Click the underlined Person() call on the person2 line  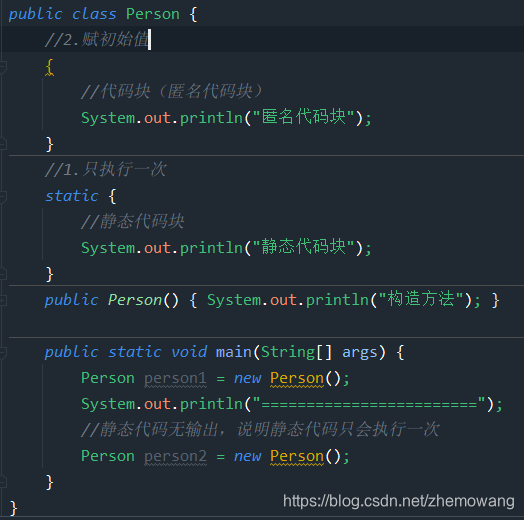click(x=297, y=456)
